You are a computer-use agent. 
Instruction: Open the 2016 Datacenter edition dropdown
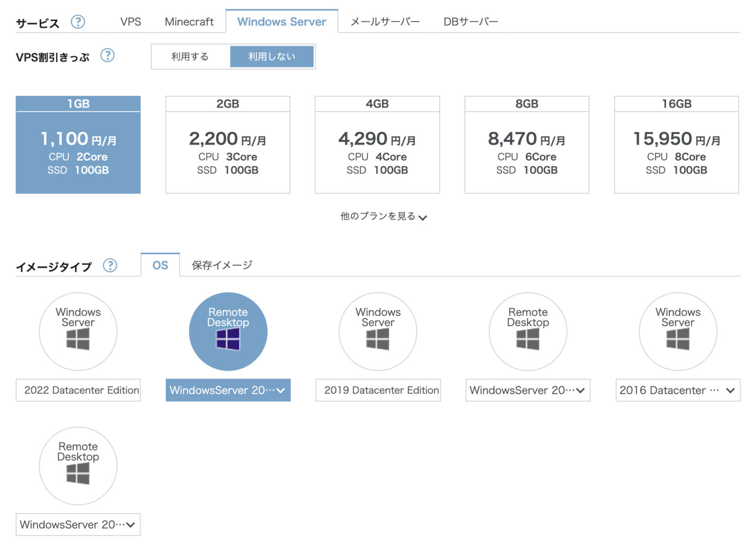(x=678, y=390)
